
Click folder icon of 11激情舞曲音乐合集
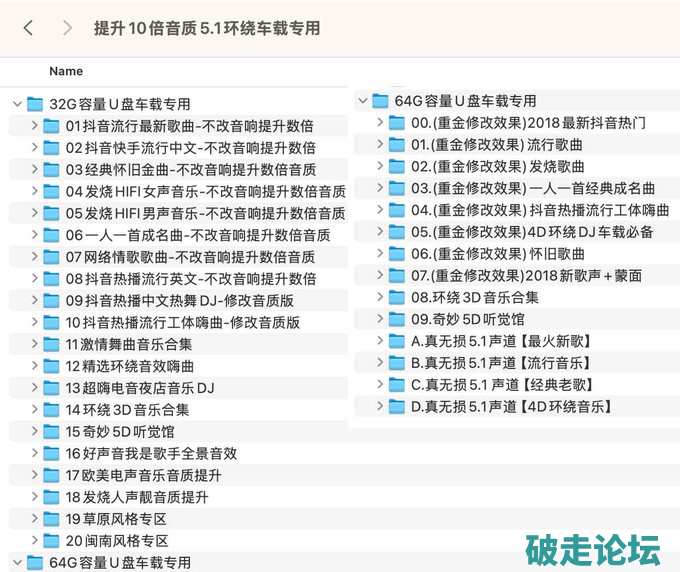(51, 344)
